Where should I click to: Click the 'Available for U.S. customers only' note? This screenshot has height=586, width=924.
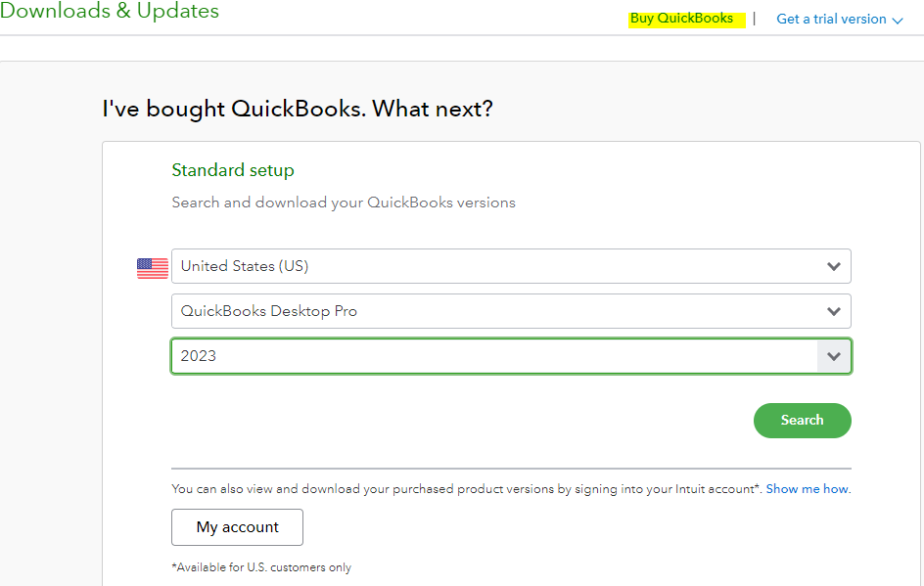(x=261, y=567)
